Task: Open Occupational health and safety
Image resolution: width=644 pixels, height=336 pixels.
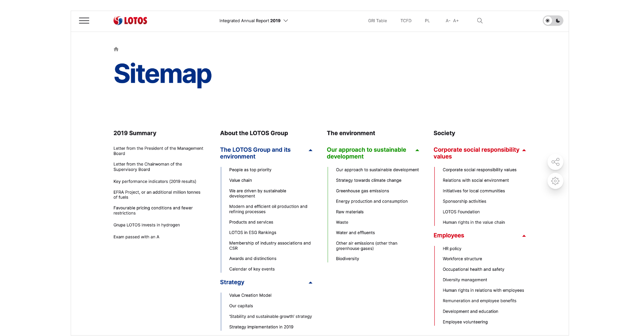Action: coord(474,269)
